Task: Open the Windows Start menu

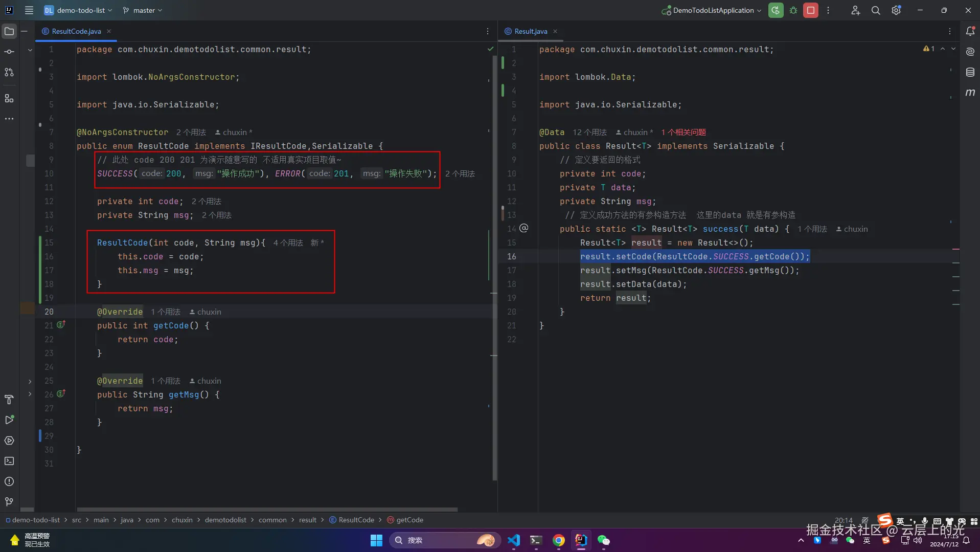Action: click(376, 540)
